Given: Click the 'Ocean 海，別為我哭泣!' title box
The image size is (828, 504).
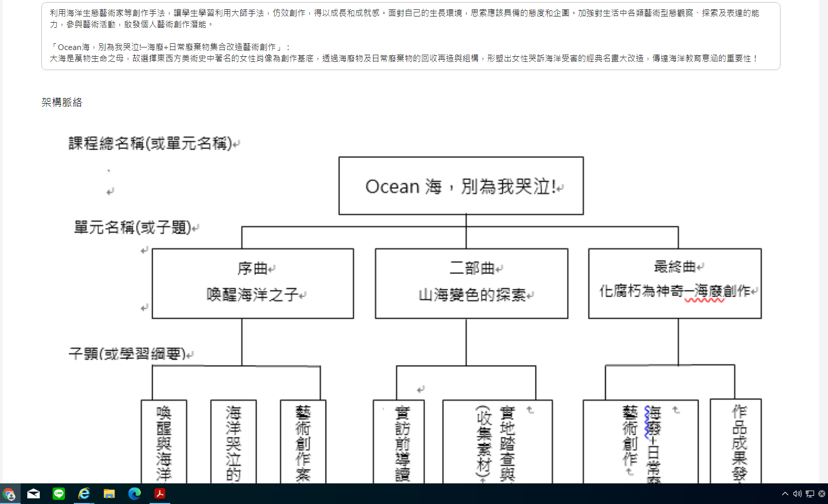Looking at the screenshot, I should (461, 186).
